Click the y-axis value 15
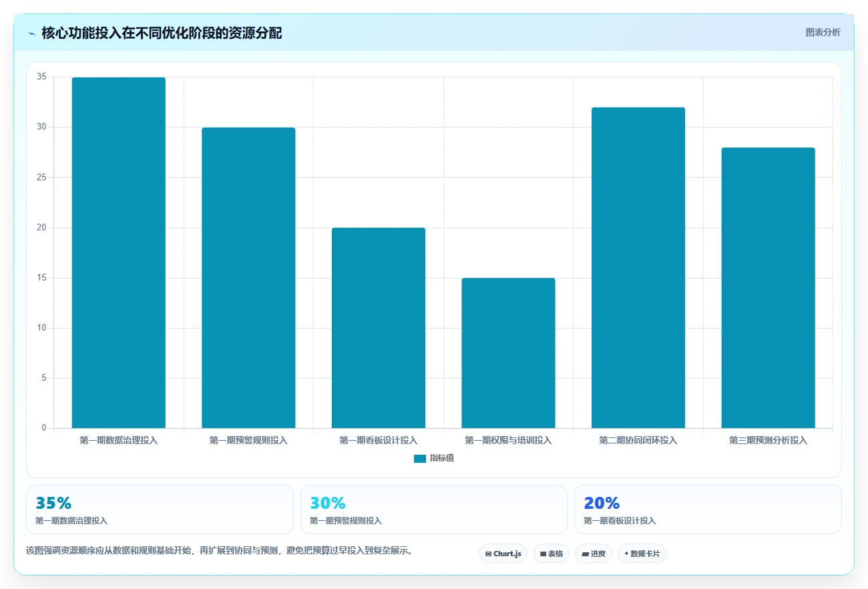 [42, 278]
